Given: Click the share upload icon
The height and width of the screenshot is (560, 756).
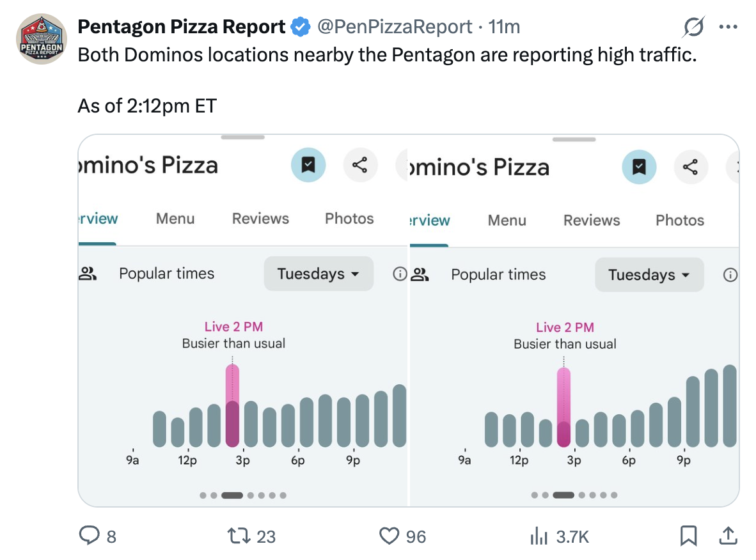Looking at the screenshot, I should tap(728, 536).
